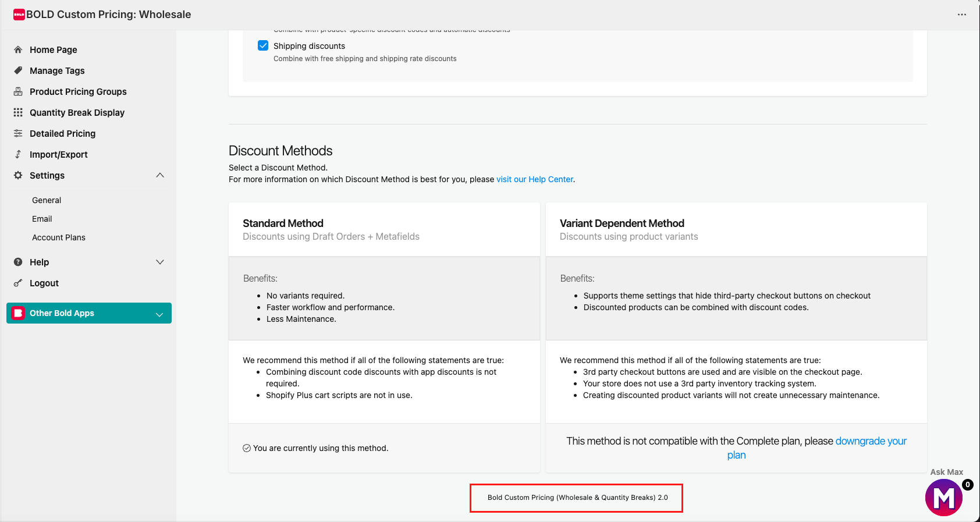Click the Home Page house icon
The height and width of the screenshot is (522, 980).
pos(18,49)
